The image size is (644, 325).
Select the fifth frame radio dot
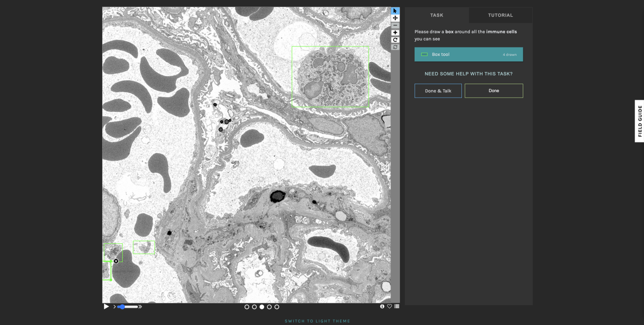(x=277, y=307)
